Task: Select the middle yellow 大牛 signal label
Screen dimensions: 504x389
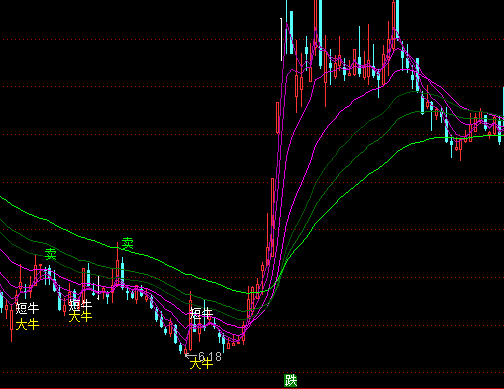Action: (x=80, y=316)
